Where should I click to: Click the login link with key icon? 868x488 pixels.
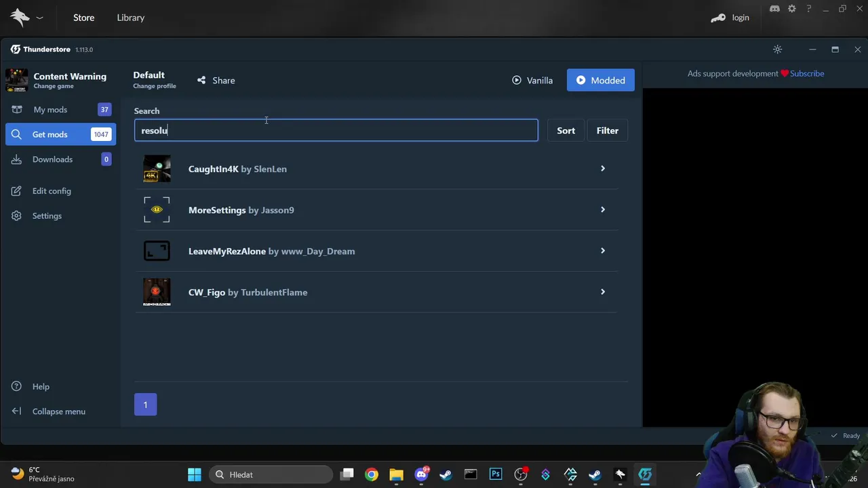pyautogui.click(x=730, y=18)
